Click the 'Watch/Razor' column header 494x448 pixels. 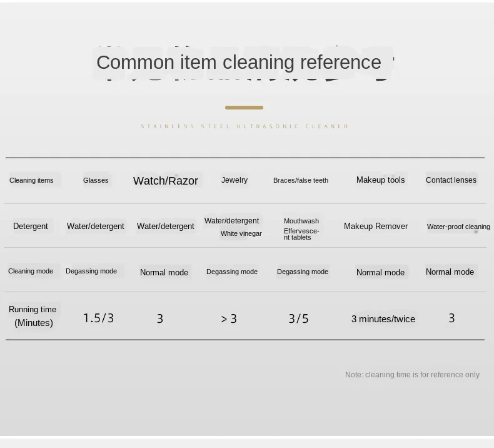pos(166,181)
